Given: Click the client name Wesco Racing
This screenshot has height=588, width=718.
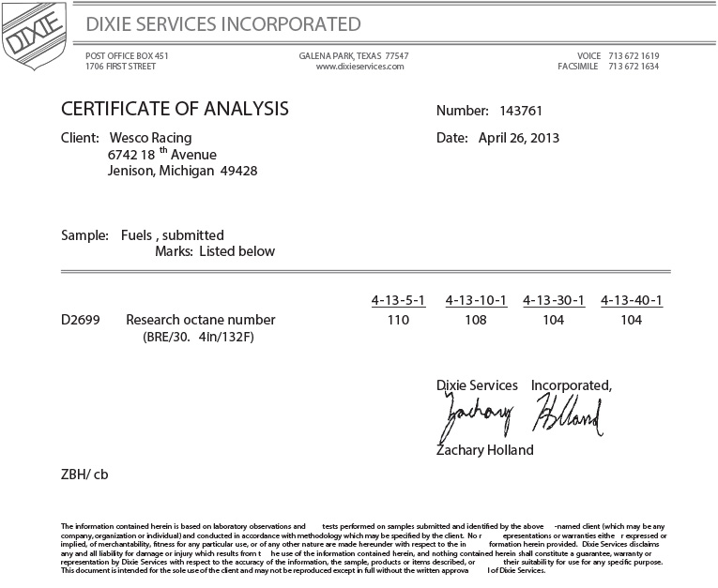Looking at the screenshot, I should click(x=151, y=138).
